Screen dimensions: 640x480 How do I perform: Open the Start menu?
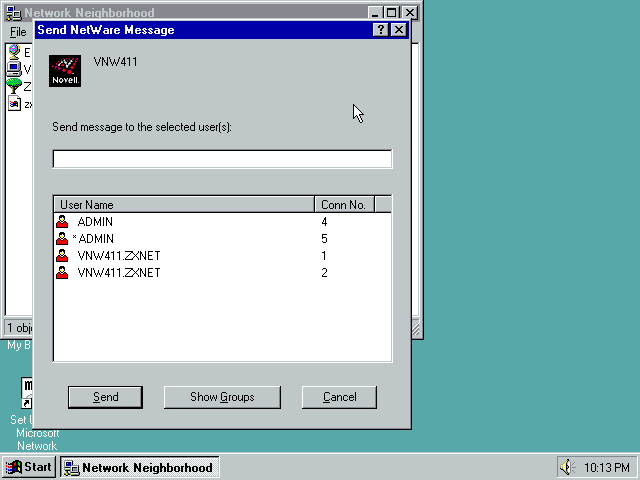point(29,467)
